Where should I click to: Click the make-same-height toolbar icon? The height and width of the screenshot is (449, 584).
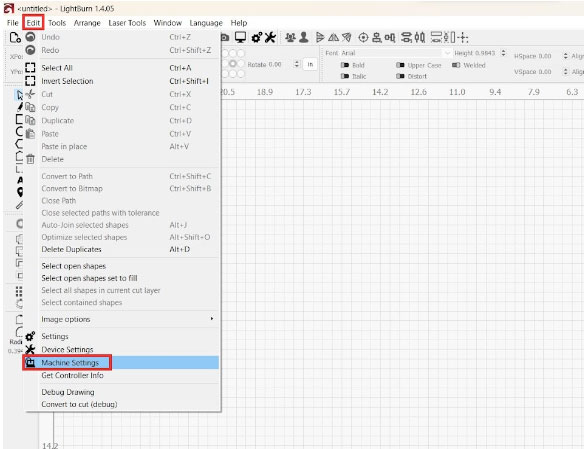coord(450,37)
